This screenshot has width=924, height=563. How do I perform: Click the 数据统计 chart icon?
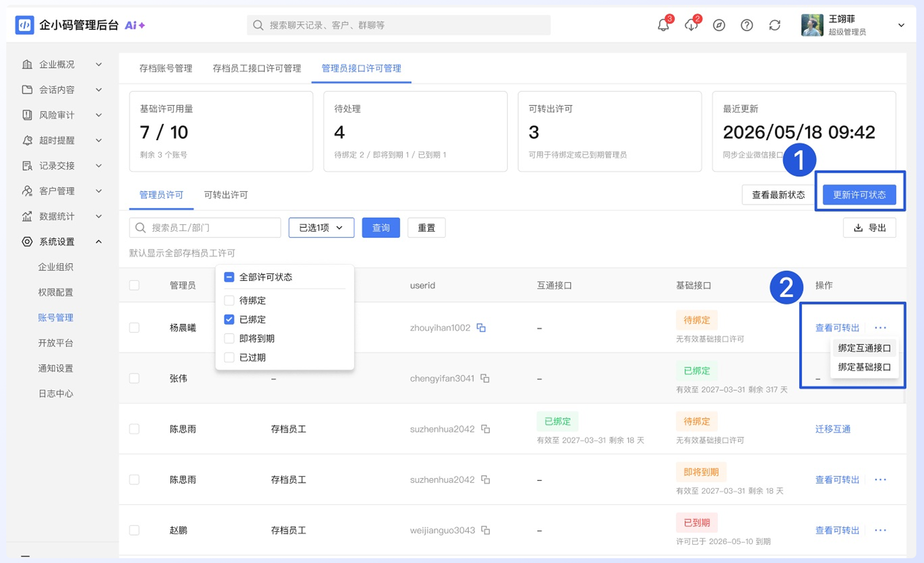pyautogui.click(x=27, y=216)
